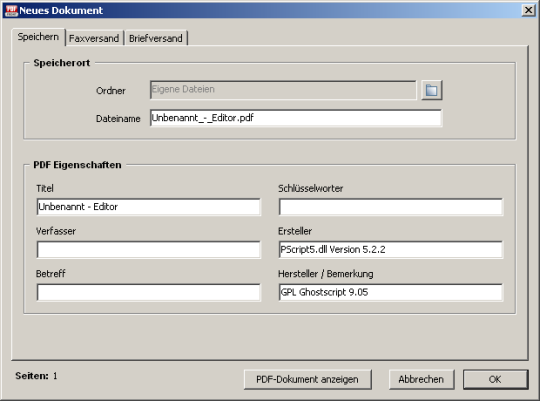Click the Verfasser label
Viewport: 540px width, 401px height.
point(56,231)
